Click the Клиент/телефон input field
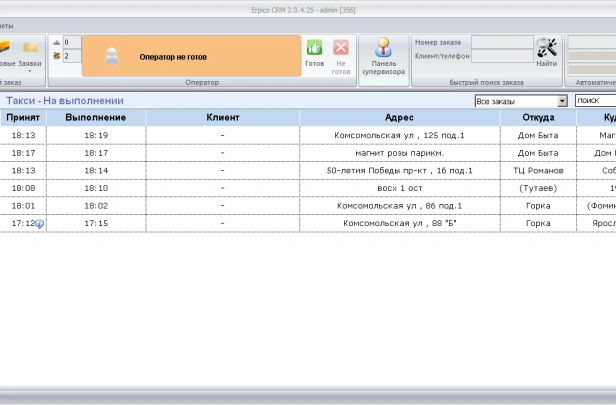This screenshot has width=616, height=405. click(x=501, y=57)
